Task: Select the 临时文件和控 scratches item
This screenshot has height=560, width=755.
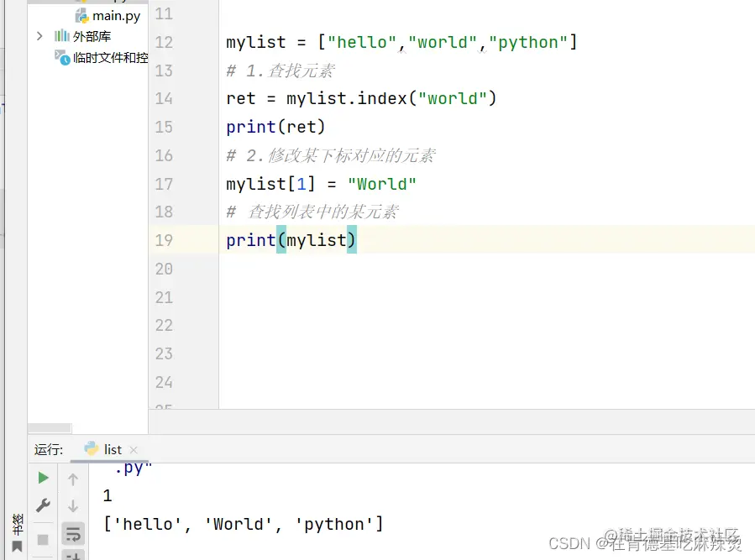Action: [110, 58]
